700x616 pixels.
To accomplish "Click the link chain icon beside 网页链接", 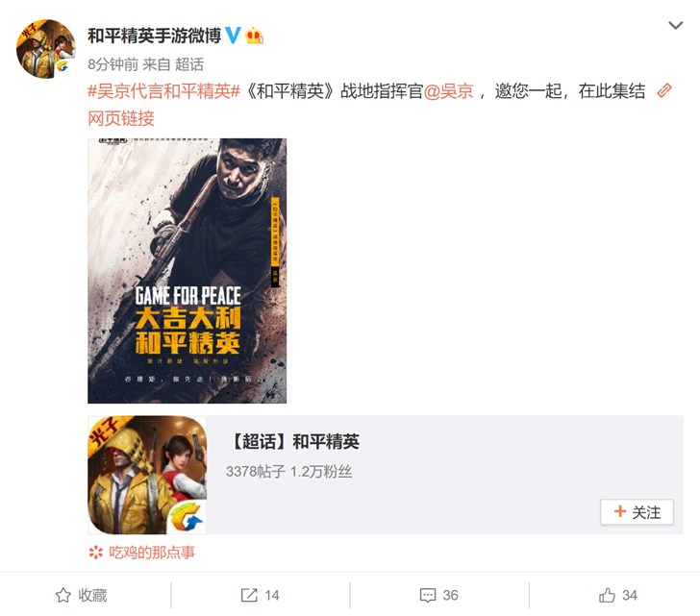I will [x=664, y=90].
